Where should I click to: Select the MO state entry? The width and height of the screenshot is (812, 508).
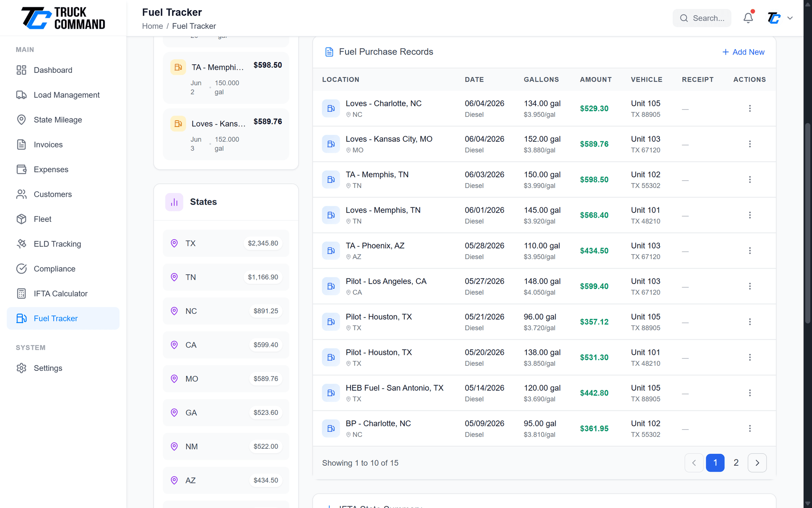tap(226, 379)
